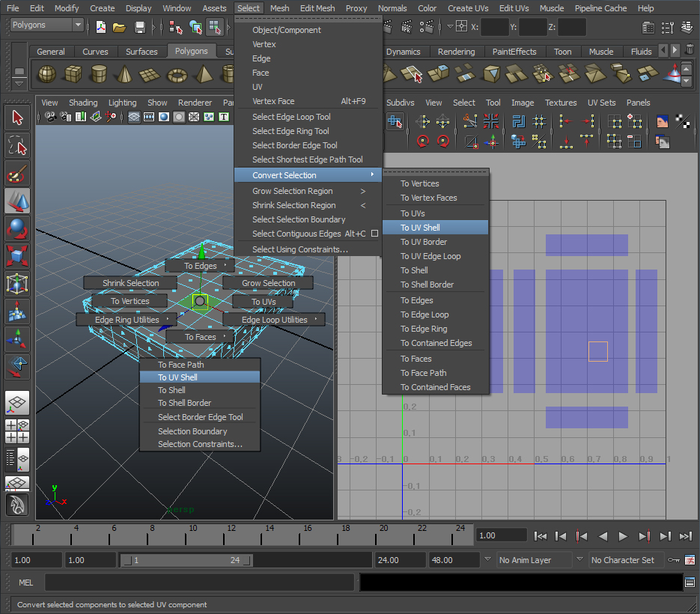The width and height of the screenshot is (700, 614).
Task: Click the Grow Selection marking menu button
Action: click(268, 283)
